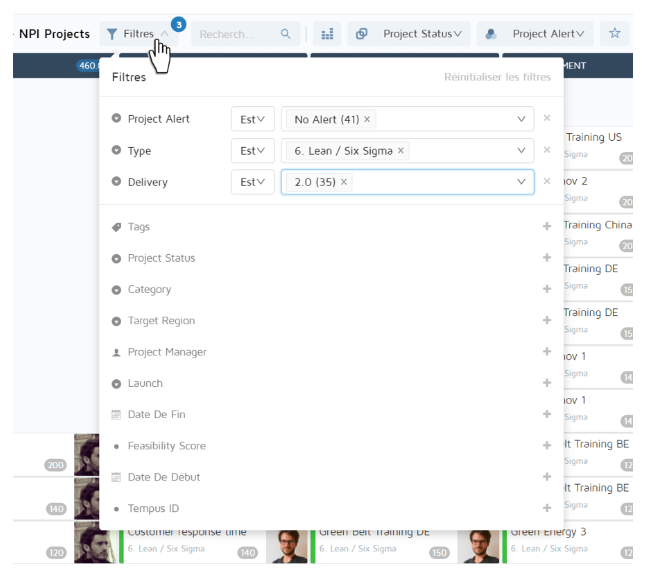This screenshot has height=584, width=647.
Task: Expand the Delivery value dropdown
Action: tap(520, 182)
